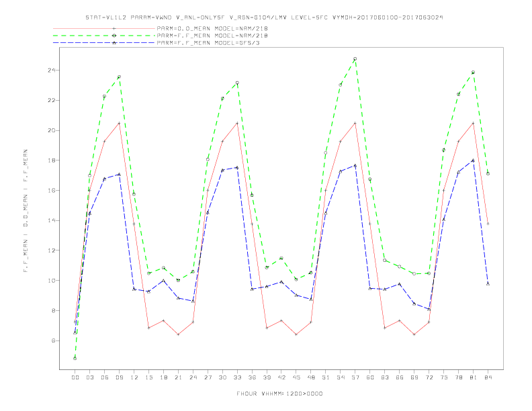532x411 pixels.
Task: Click the green NAM peak marker at hour 57
Action: [x=355, y=59]
